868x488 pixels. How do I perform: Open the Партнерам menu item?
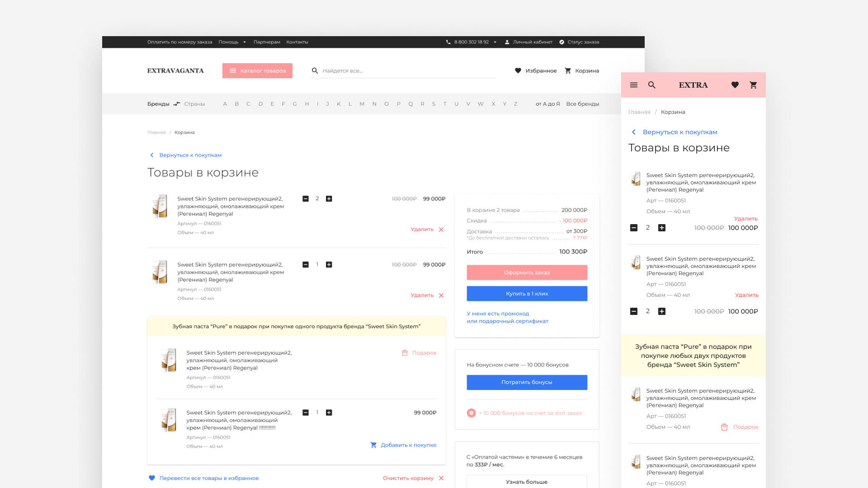[x=267, y=42]
